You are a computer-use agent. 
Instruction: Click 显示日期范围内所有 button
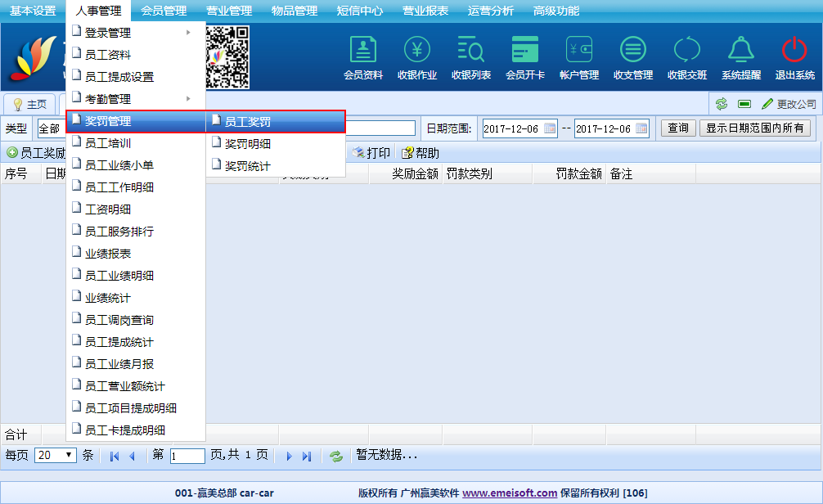[x=756, y=128]
